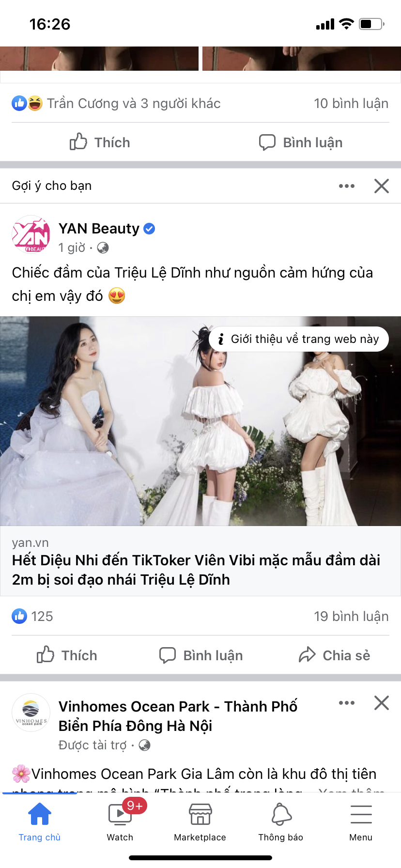
Task: Open the comment box on the YAN Beauty post
Action: click(x=201, y=655)
